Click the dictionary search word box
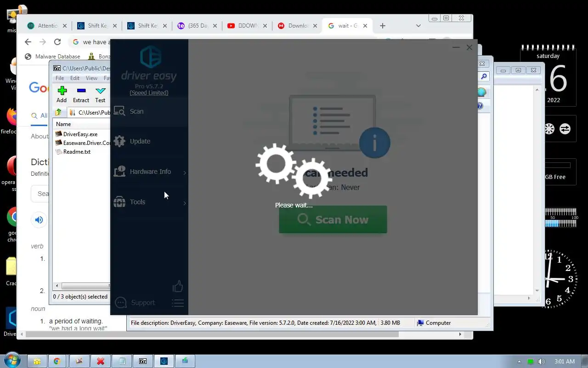 (x=40, y=194)
